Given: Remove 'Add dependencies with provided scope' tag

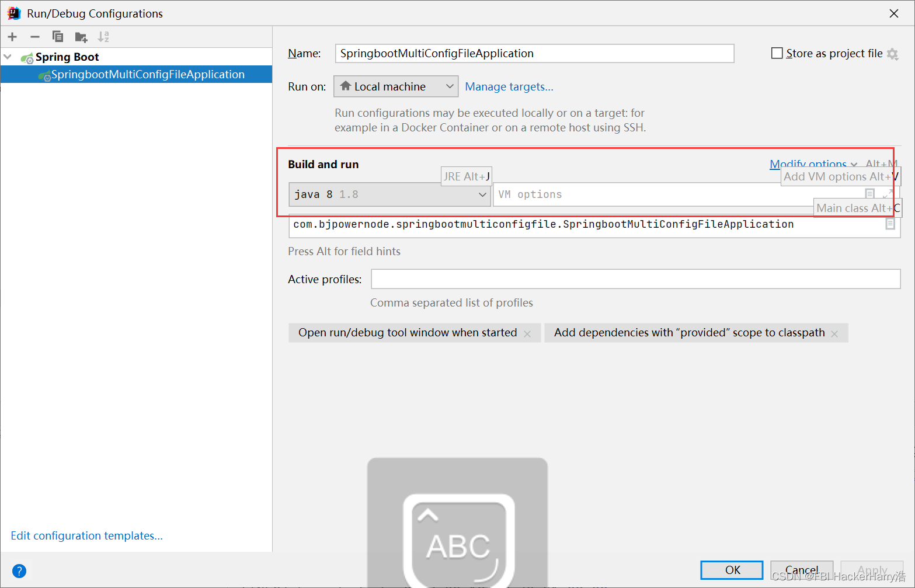Looking at the screenshot, I should (x=834, y=333).
